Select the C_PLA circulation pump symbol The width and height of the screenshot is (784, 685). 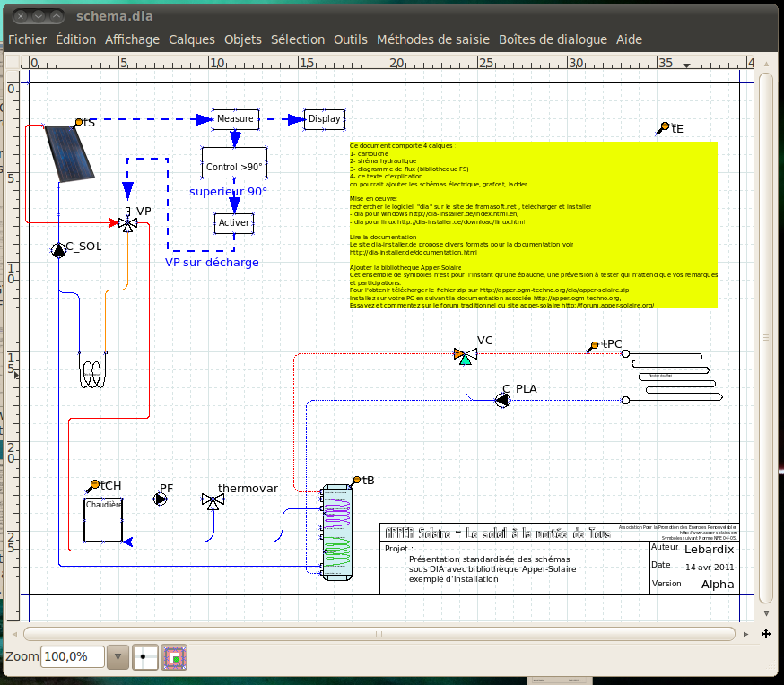(502, 400)
